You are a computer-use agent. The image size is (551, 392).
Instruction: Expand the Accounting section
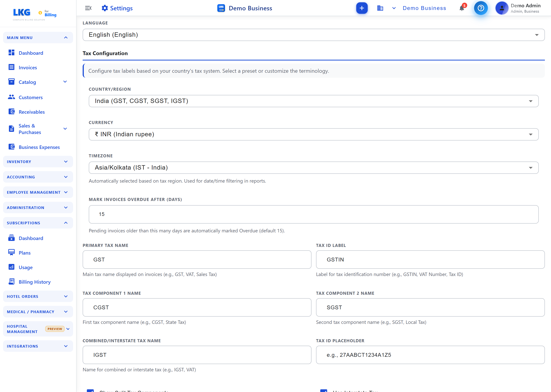38,177
